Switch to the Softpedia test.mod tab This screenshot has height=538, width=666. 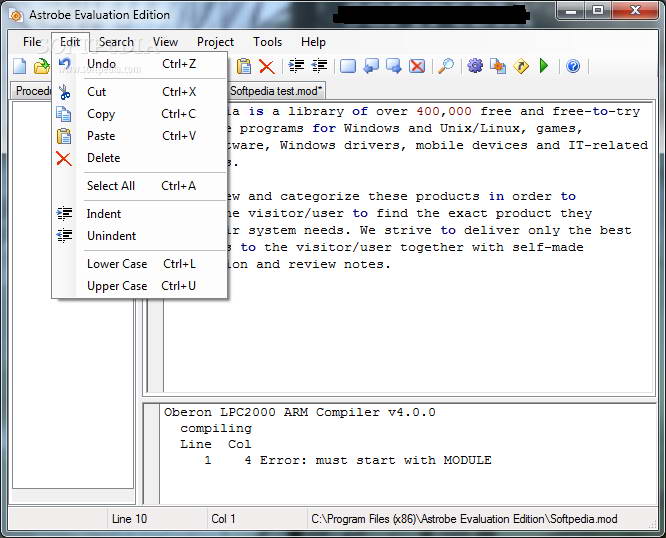tap(276, 91)
